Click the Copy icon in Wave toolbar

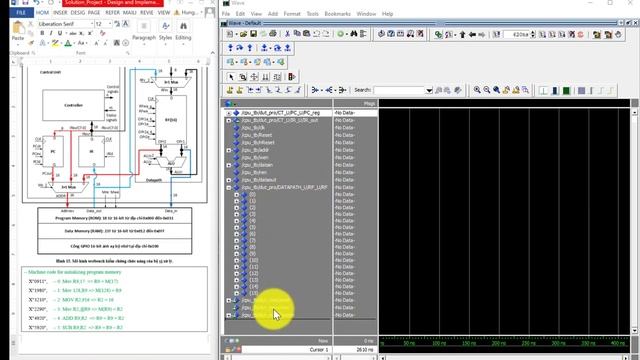[x=297, y=34]
